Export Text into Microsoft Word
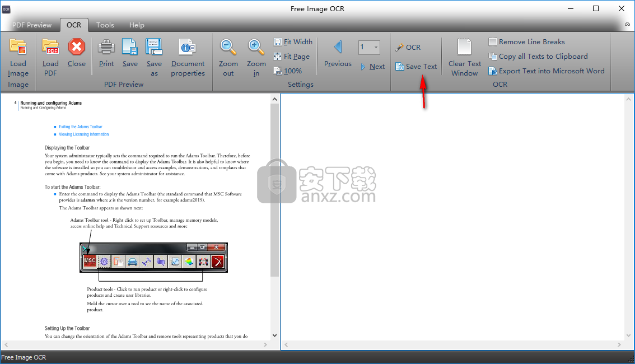The image size is (635, 364). pyautogui.click(x=547, y=71)
